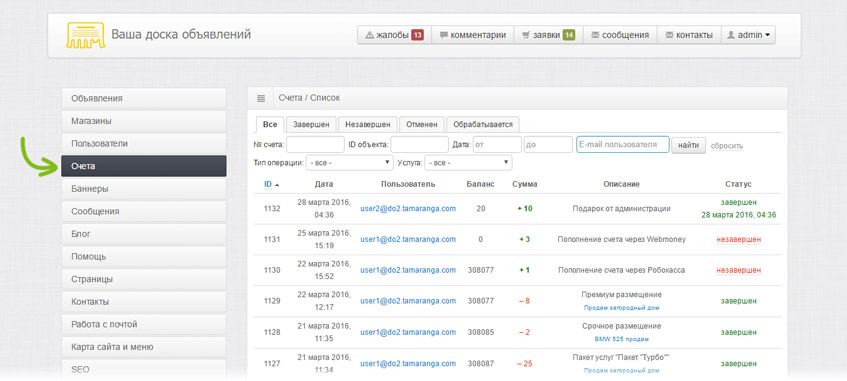The width and height of the screenshot is (847, 381).
Task: Click Пополнение счета через Webmoney text
Action: (621, 239)
